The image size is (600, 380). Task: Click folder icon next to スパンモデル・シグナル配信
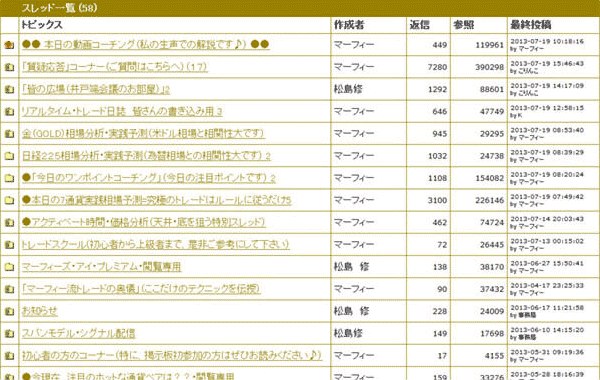[x=9, y=333]
